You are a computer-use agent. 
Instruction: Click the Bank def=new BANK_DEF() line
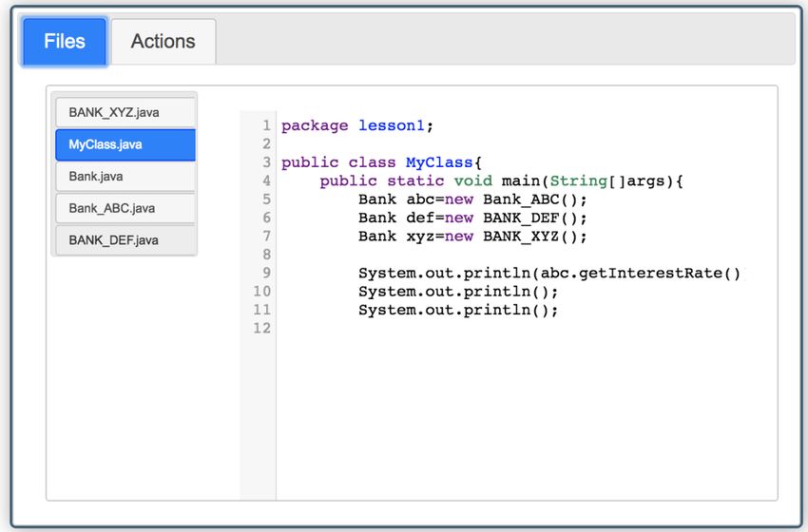(472, 218)
